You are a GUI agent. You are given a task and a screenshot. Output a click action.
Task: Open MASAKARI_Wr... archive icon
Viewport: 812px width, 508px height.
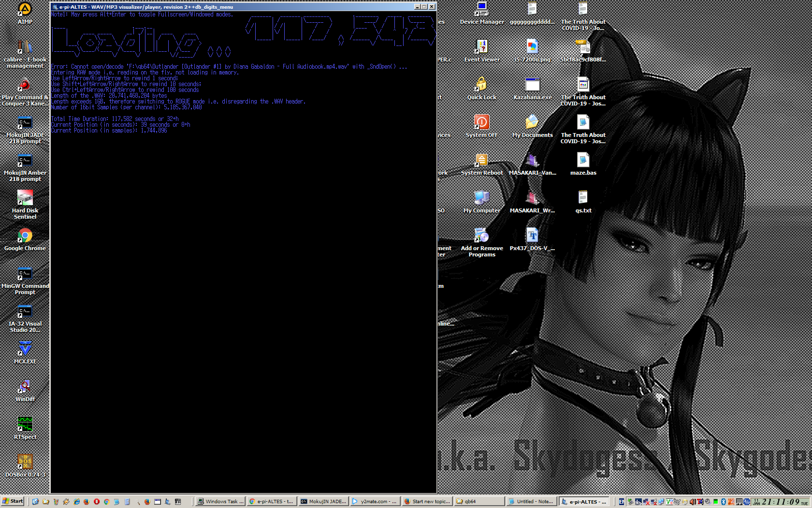coord(532,201)
